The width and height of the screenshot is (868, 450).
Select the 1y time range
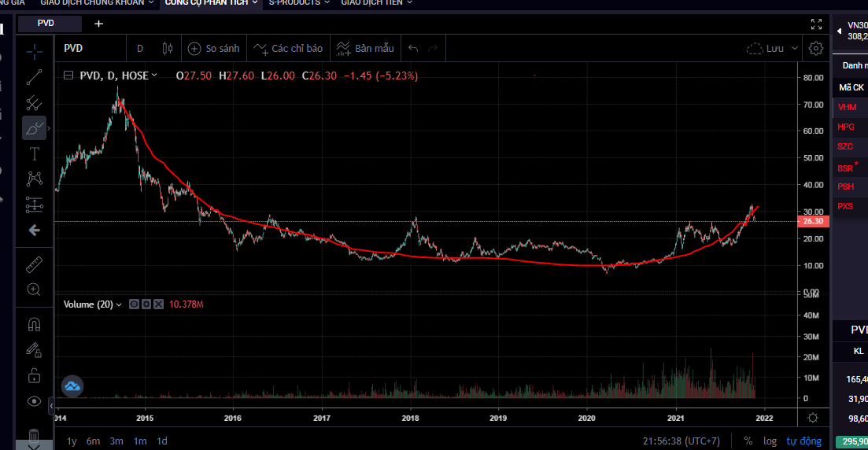[72, 441]
